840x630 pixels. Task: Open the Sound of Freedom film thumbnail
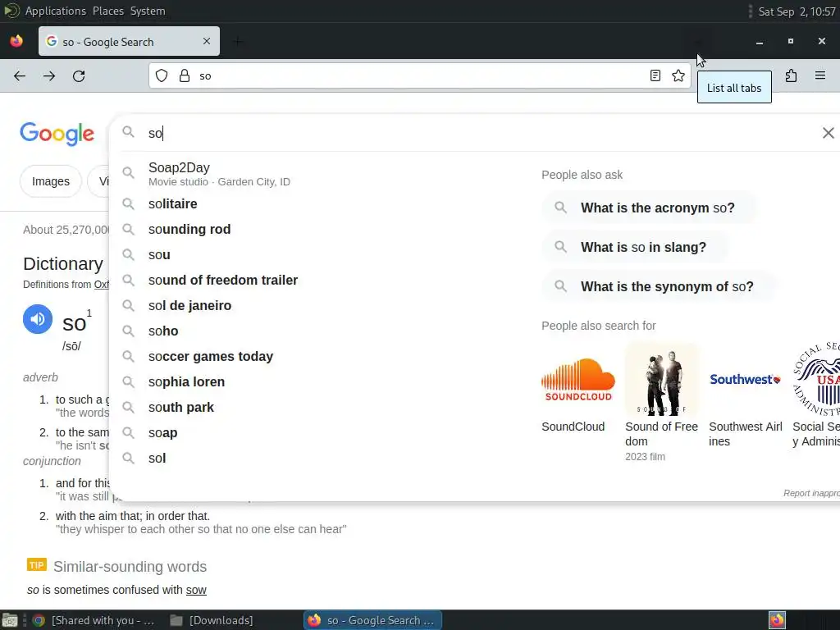(x=662, y=381)
